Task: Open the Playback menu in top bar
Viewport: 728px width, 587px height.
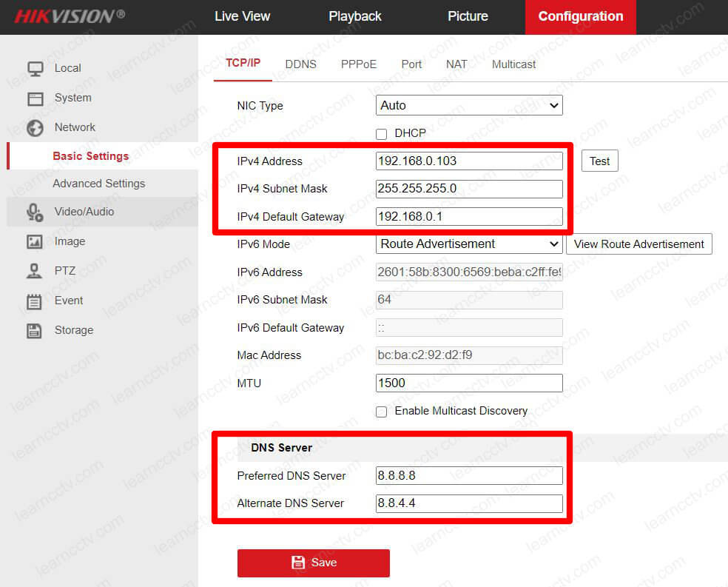Action: coord(355,16)
